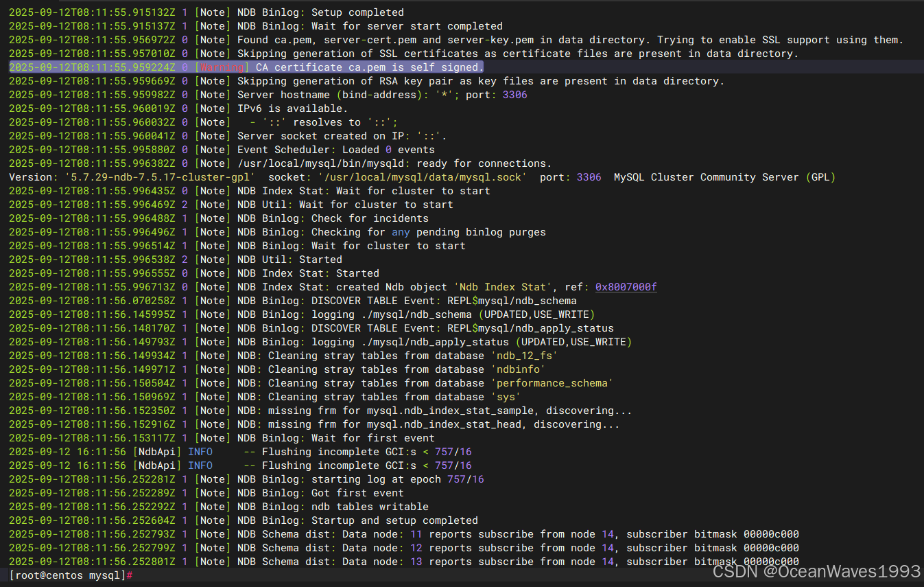This screenshot has width=924, height=587.
Task: Click 'NDB Binlog: Wait for first event'
Action: point(336,438)
